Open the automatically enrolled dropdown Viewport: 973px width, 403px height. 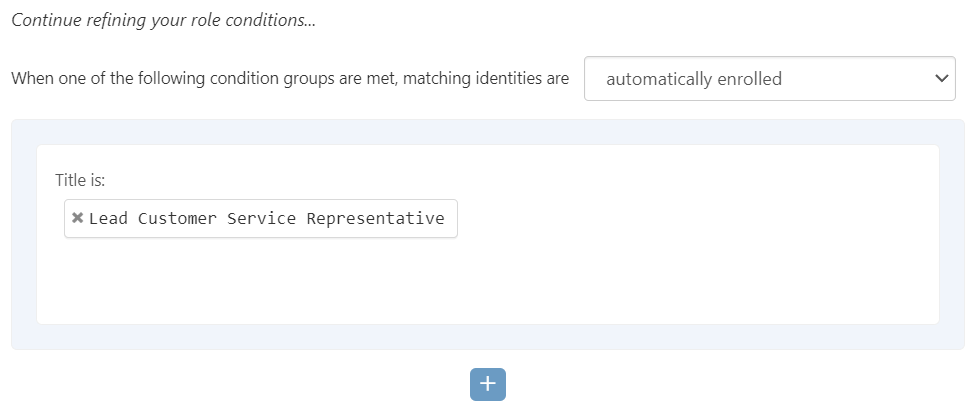[769, 79]
